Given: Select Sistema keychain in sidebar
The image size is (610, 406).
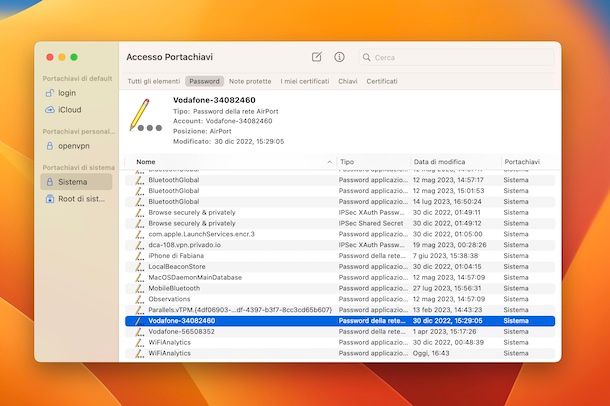Looking at the screenshot, I should coord(73,182).
